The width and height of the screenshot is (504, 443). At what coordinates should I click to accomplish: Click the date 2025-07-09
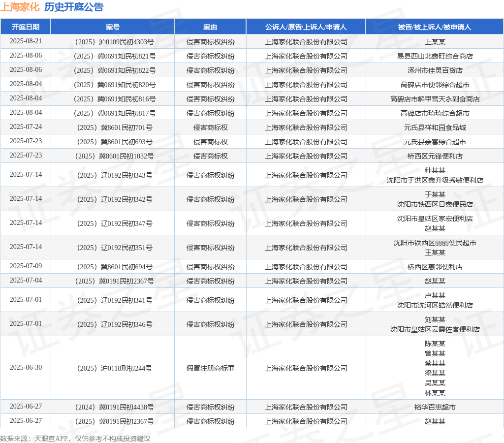[x=26, y=266]
